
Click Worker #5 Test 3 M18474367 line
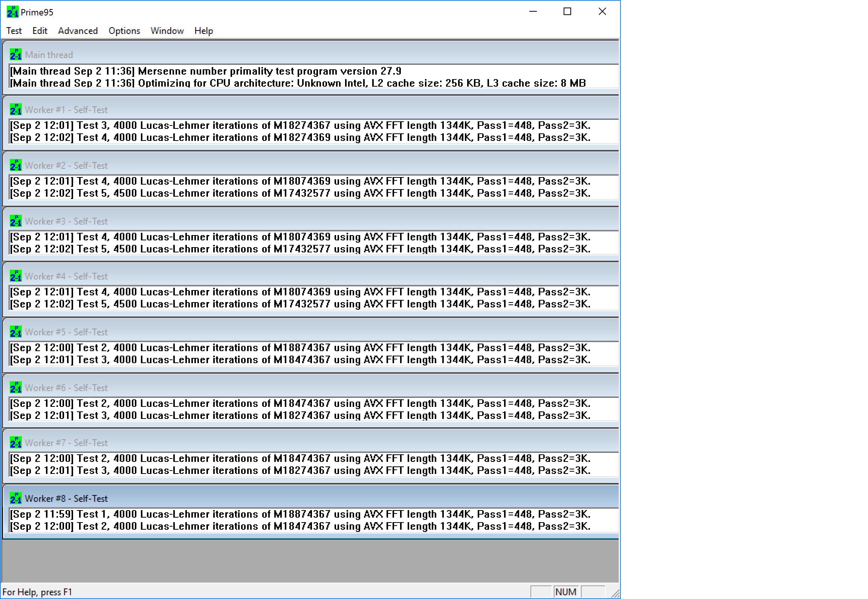[x=300, y=360]
